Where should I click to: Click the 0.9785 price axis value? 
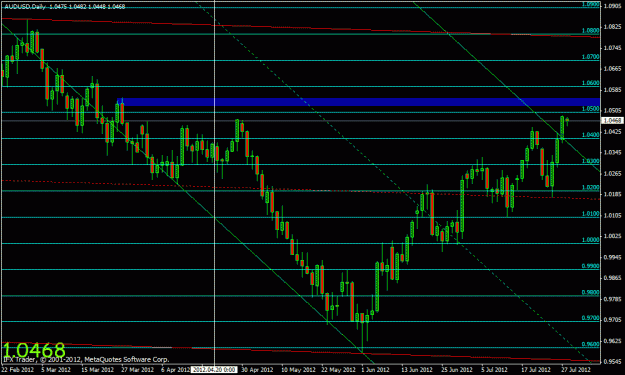click(x=612, y=299)
